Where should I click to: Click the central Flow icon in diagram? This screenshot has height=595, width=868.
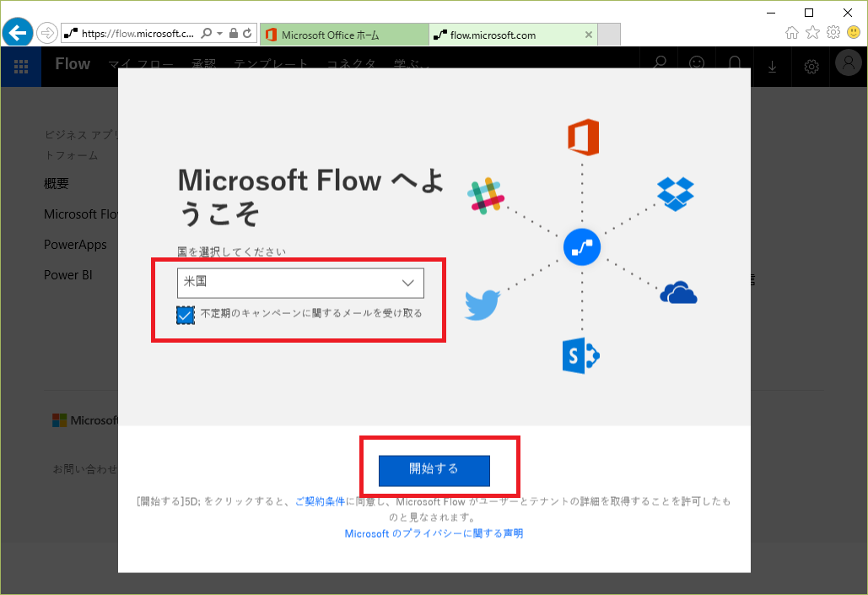click(x=582, y=247)
